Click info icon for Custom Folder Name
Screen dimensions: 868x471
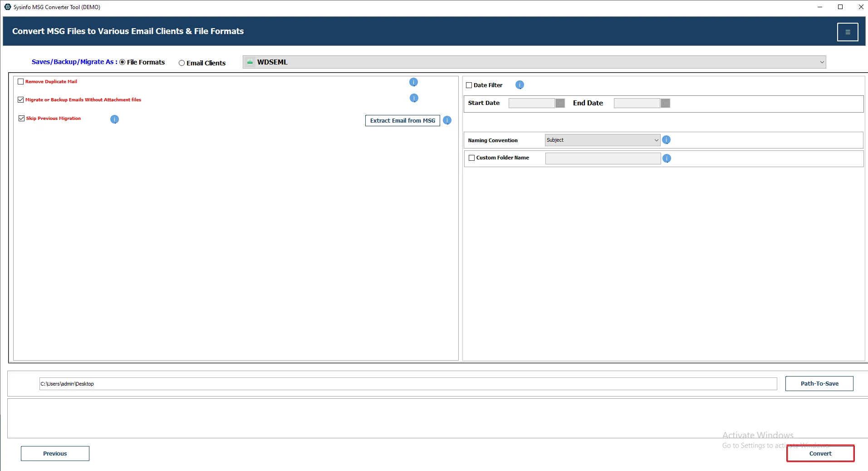coord(666,159)
